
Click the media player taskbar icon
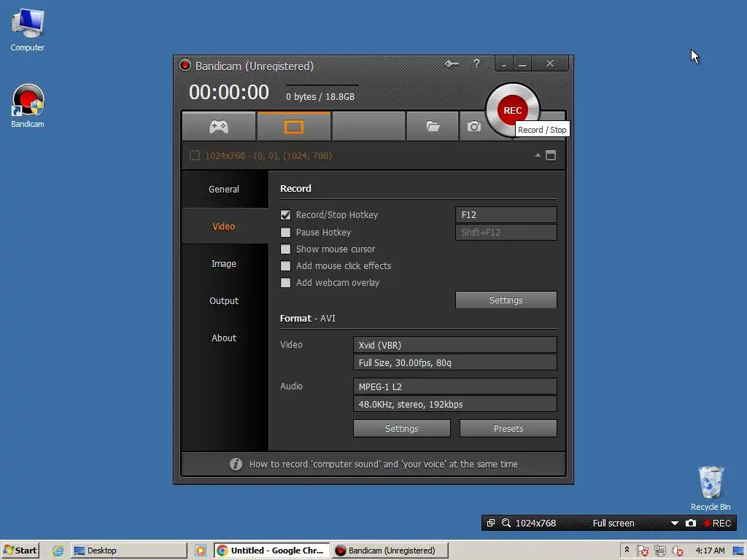click(x=201, y=551)
